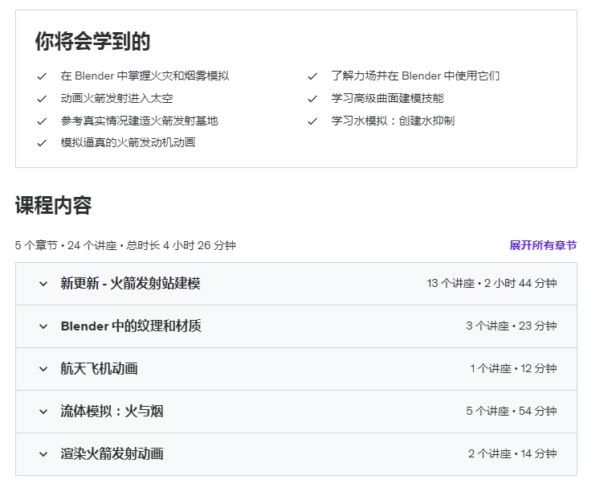Viewport: 600px width, 496px height.
Task: Click checkmark beside 在 Blender 中掌握火灾和烟雾模拟
Action: tap(42, 76)
